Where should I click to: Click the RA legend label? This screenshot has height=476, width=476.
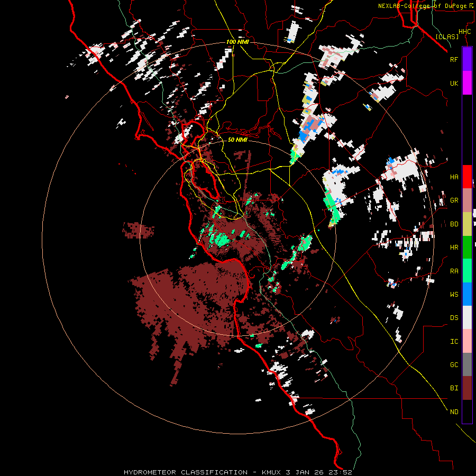tap(454, 271)
